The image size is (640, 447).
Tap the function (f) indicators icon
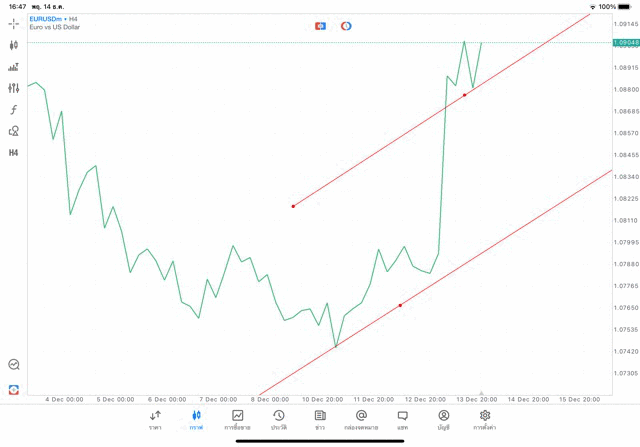(x=14, y=109)
